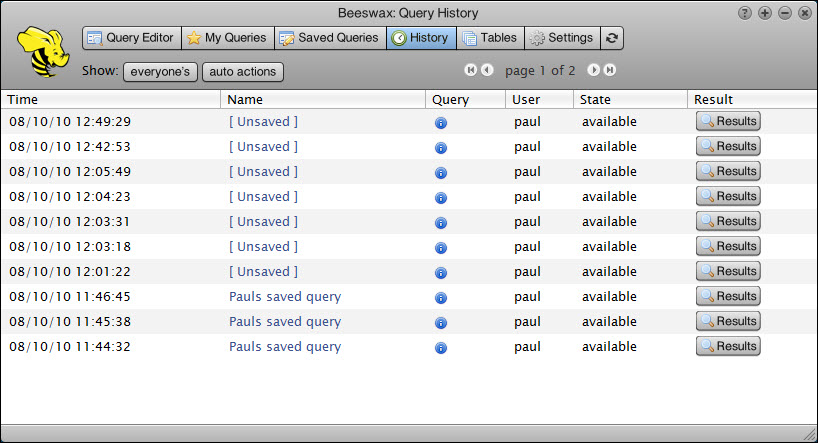Open the Tables tab
Viewport: 818px width, 443px height.
pos(489,38)
